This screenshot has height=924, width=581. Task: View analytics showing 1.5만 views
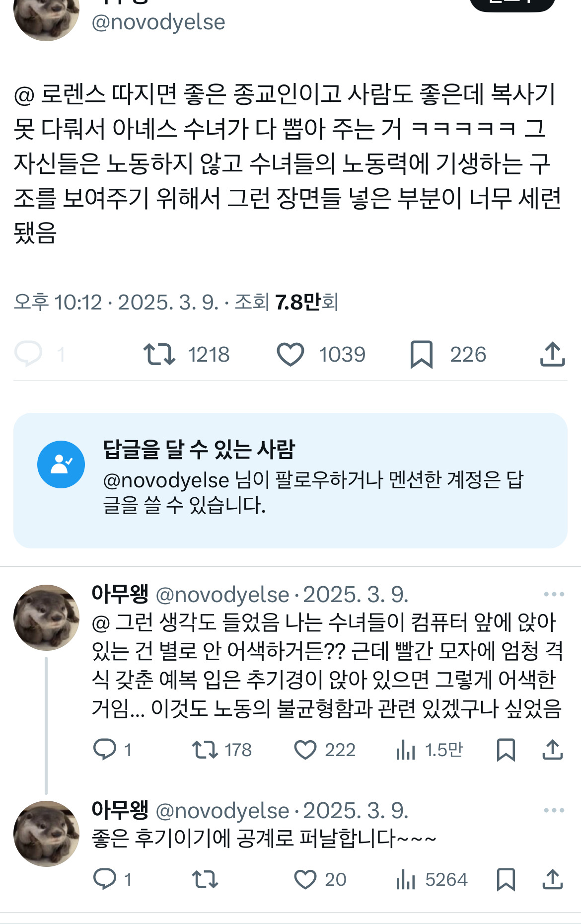click(406, 750)
